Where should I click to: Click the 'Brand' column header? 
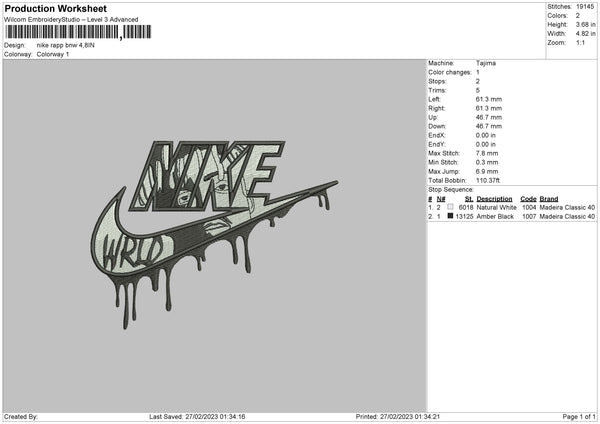click(x=549, y=199)
